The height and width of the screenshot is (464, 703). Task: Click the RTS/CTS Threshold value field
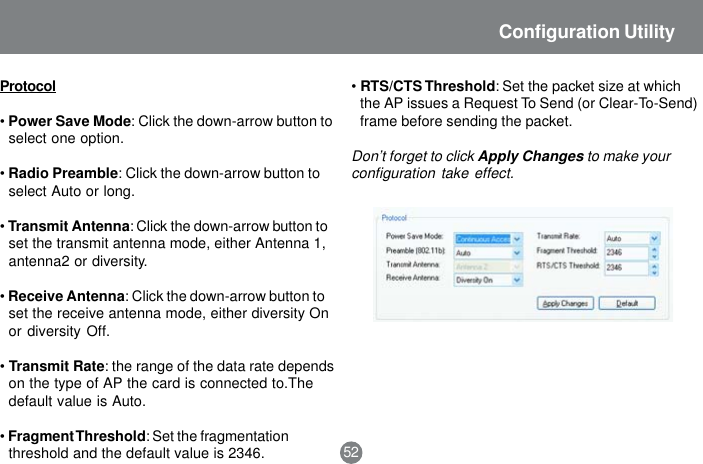point(627,268)
